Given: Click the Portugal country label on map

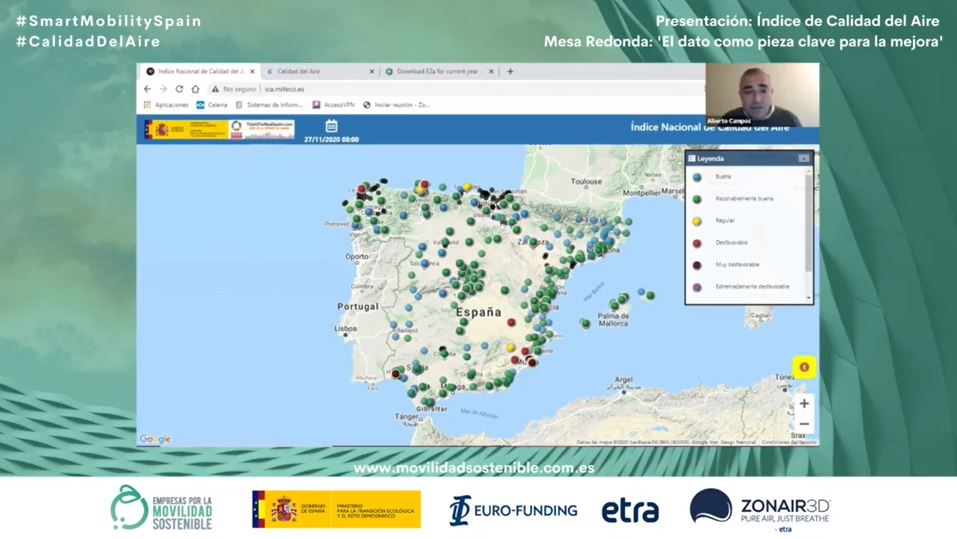Looking at the screenshot, I should (358, 306).
